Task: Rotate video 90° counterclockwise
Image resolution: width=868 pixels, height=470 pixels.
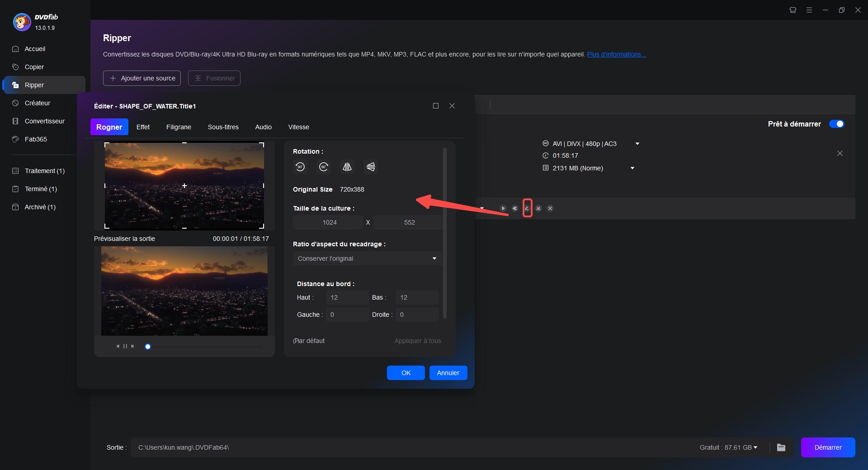Action: click(300, 167)
